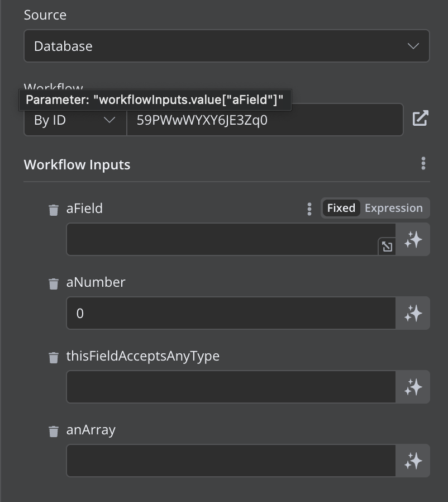The height and width of the screenshot is (502, 448).
Task: Delete the anArray input field
Action: [54, 431]
